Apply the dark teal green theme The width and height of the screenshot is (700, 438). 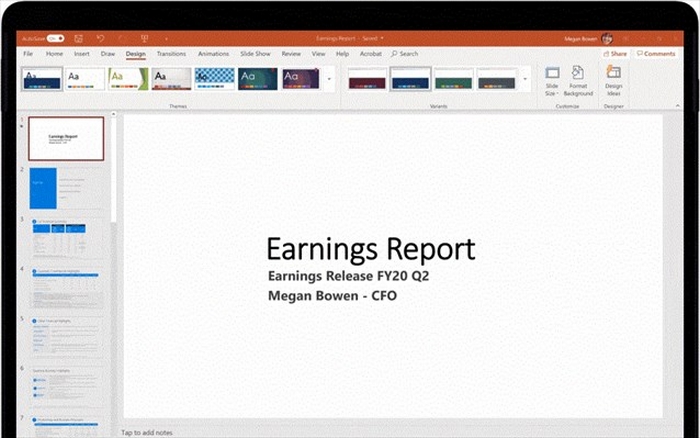(258, 79)
